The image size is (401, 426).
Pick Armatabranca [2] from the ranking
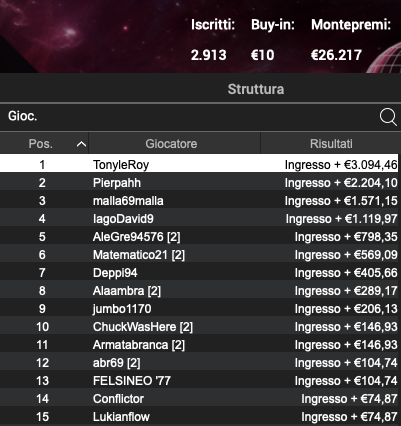199,345
